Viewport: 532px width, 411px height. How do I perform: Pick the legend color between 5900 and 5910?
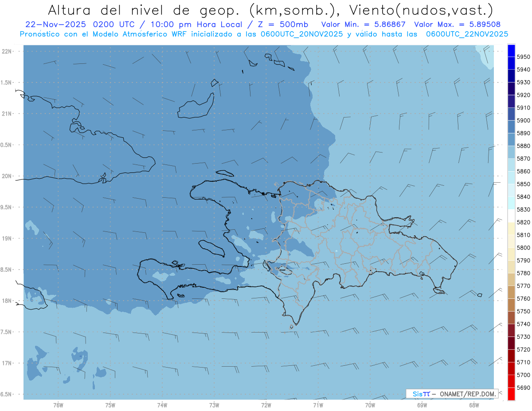511,114
